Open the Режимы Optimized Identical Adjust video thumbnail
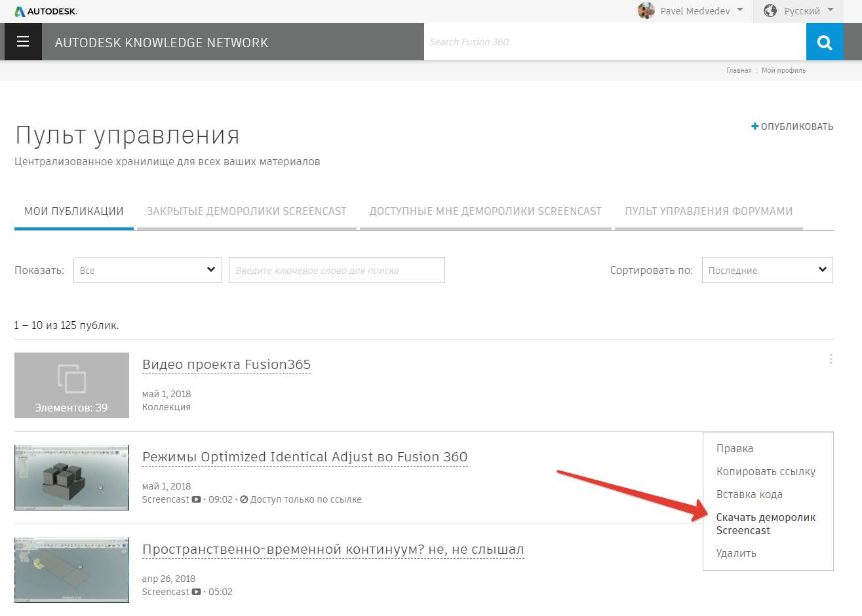The height and width of the screenshot is (616, 862). (x=71, y=478)
